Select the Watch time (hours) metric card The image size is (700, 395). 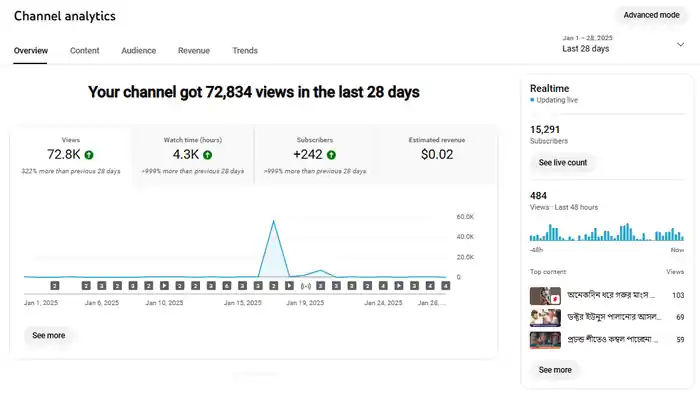(x=192, y=155)
